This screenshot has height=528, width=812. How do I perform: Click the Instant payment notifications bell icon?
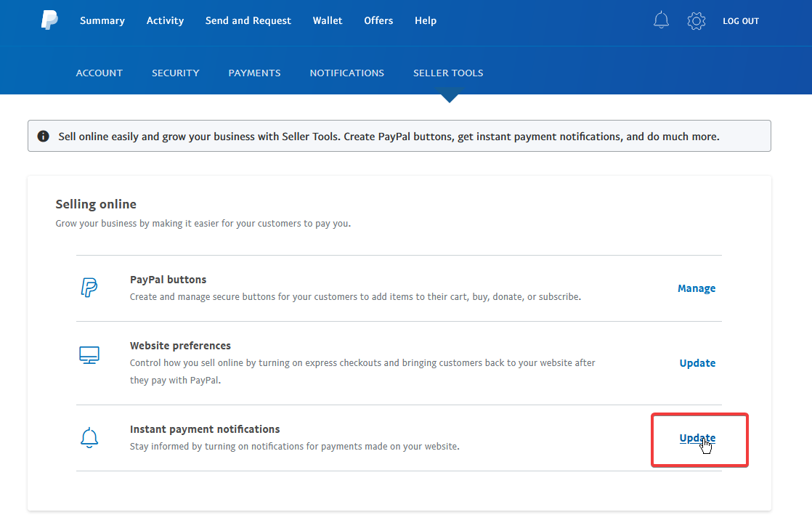pyautogui.click(x=89, y=437)
